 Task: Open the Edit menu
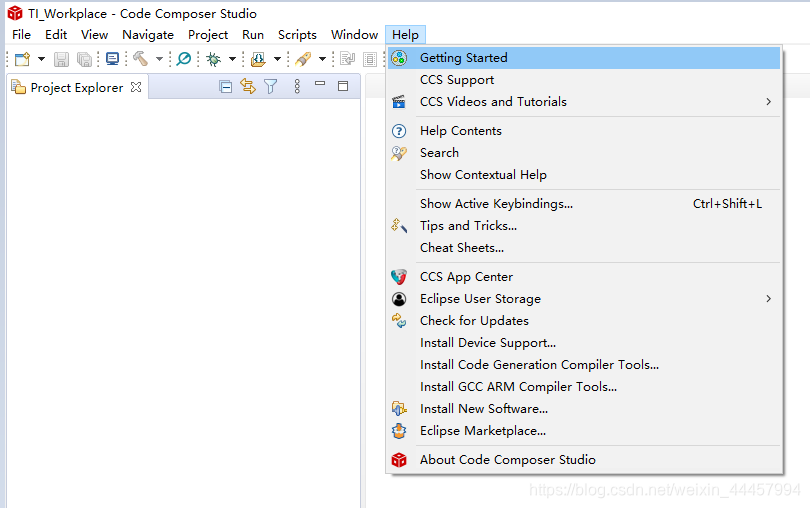point(56,35)
